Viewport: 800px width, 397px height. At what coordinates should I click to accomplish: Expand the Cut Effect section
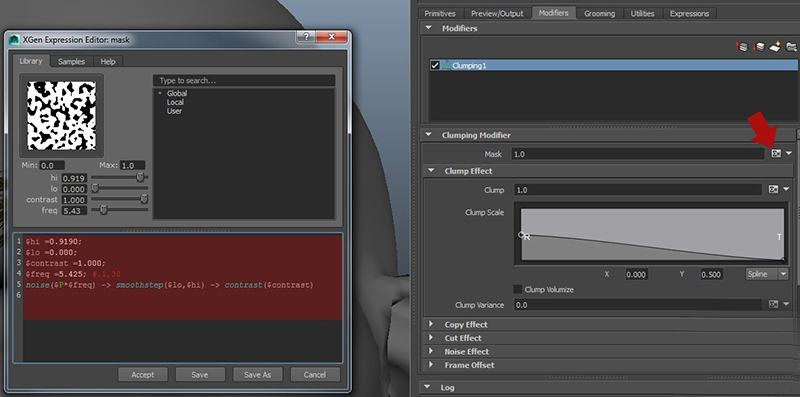431,337
